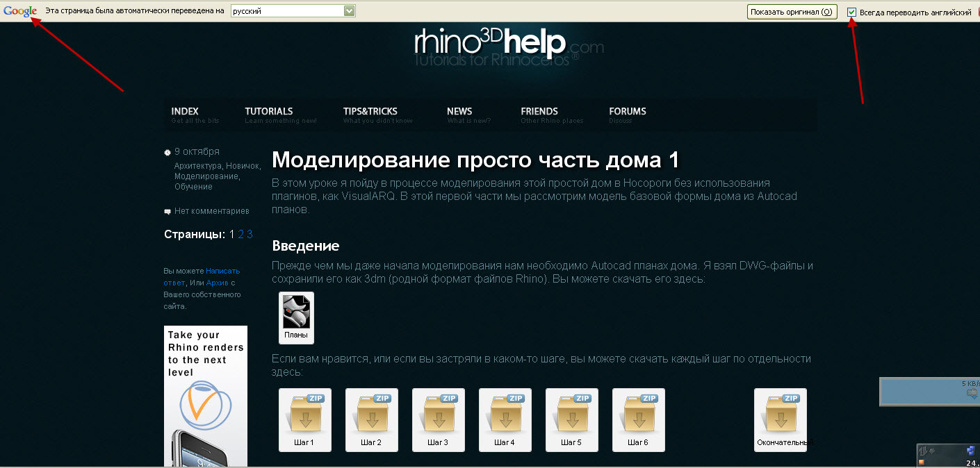Download the Шаг 3 ZIP file
This screenshot has height=468, width=980.
438,419
